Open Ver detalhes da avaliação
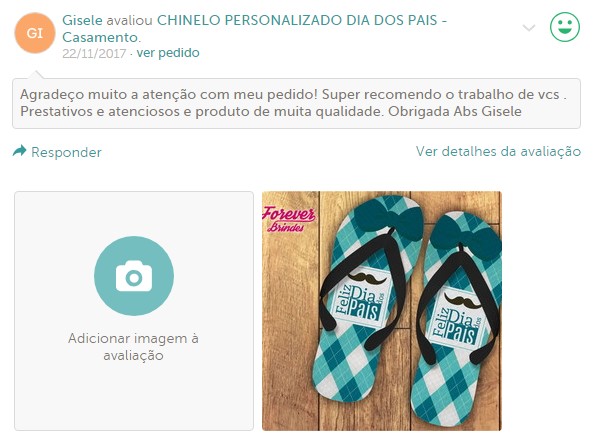Screen dimensions: 593x443 (x=498, y=151)
